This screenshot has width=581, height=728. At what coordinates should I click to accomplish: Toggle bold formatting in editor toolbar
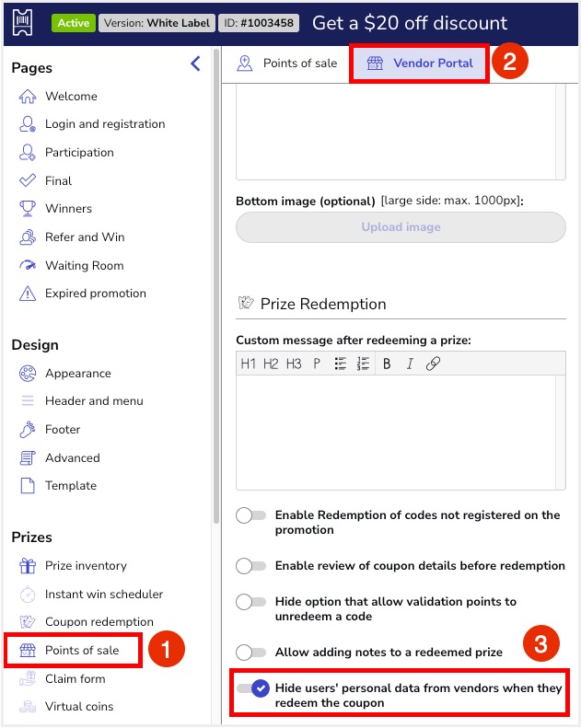[x=387, y=364]
